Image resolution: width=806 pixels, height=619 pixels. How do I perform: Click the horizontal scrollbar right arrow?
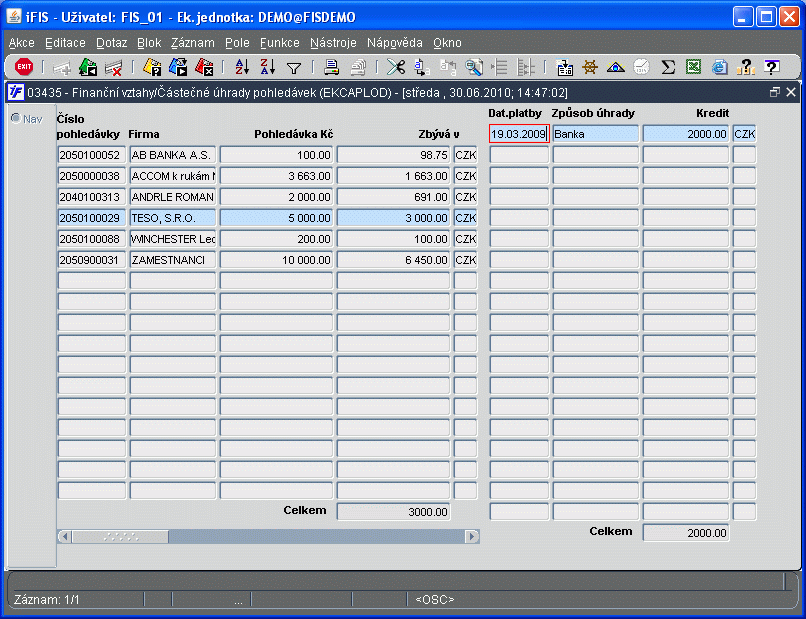(472, 537)
